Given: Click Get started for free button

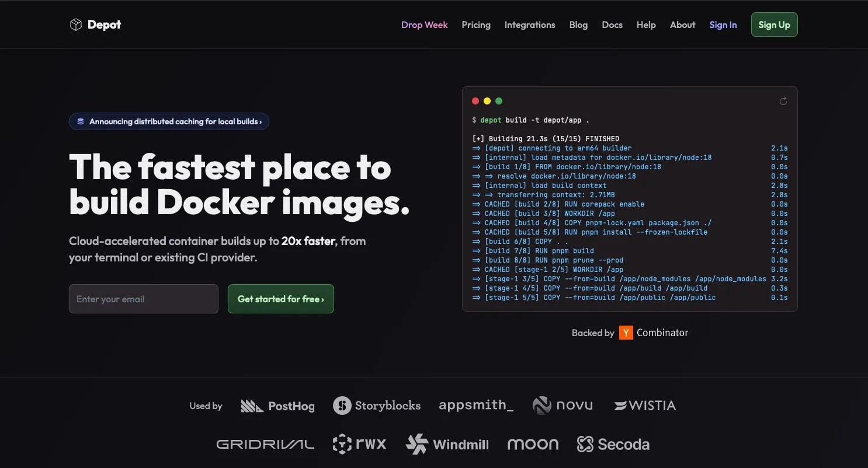Looking at the screenshot, I should 281,299.
